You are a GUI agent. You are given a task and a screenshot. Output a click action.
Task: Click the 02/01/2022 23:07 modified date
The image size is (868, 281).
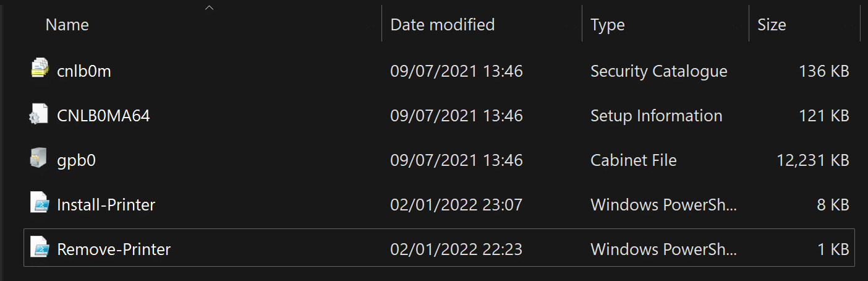point(456,205)
